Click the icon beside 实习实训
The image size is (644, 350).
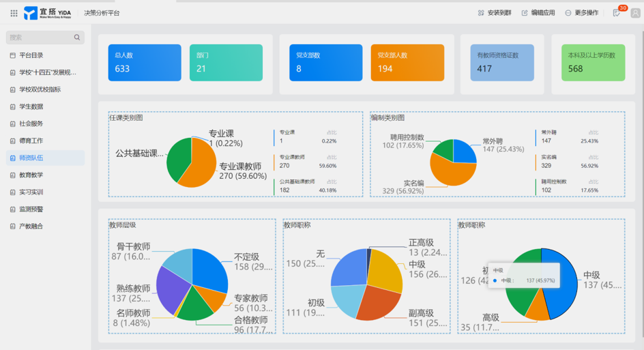(x=13, y=192)
